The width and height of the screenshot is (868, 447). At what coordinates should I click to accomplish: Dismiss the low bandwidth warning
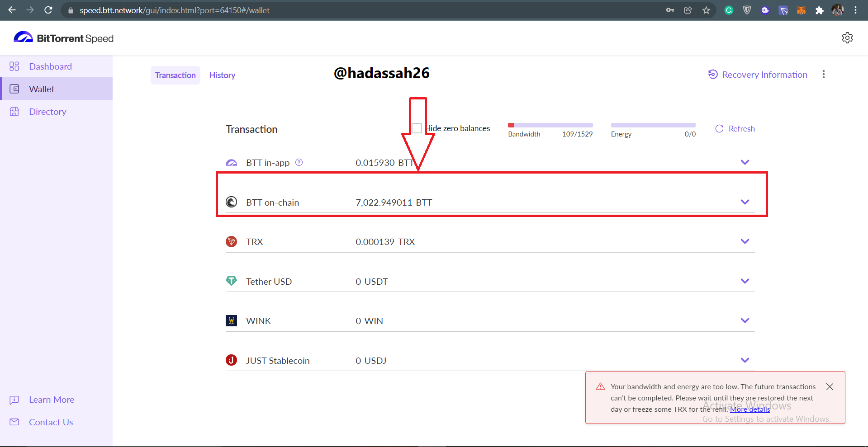point(830,386)
